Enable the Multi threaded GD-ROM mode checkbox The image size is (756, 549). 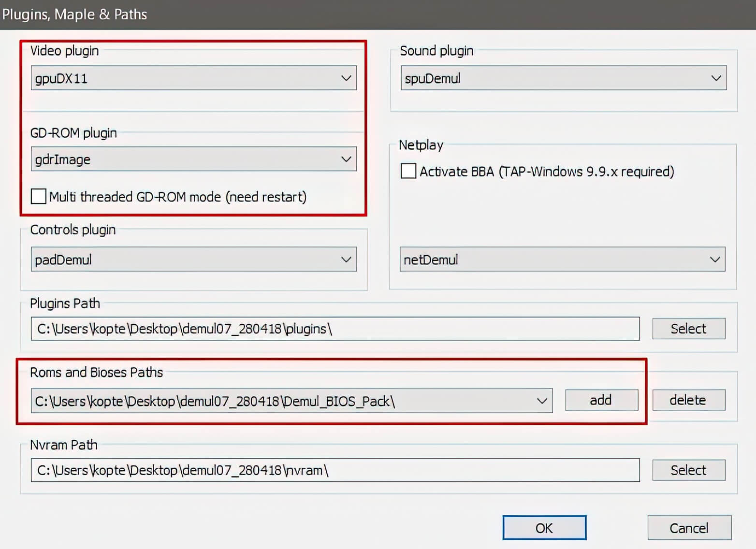coord(39,197)
